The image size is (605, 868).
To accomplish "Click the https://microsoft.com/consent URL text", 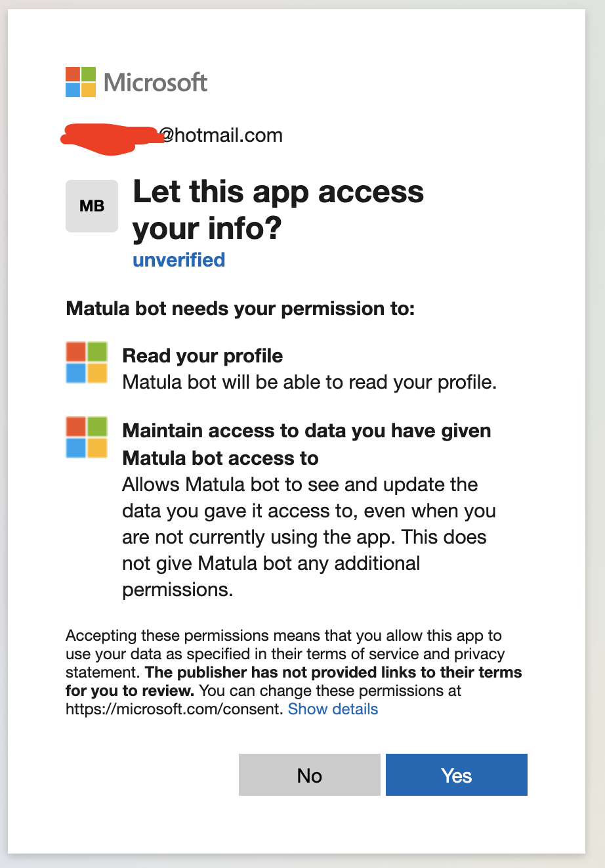I will [171, 709].
